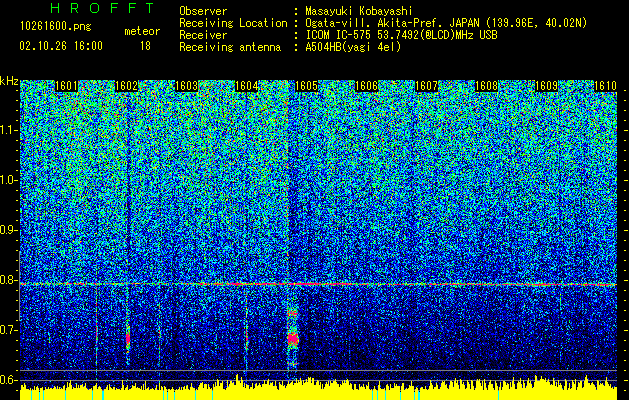Select the ICOM IC-575 receiver description
Screen dimensions: 629x400
[401, 35]
